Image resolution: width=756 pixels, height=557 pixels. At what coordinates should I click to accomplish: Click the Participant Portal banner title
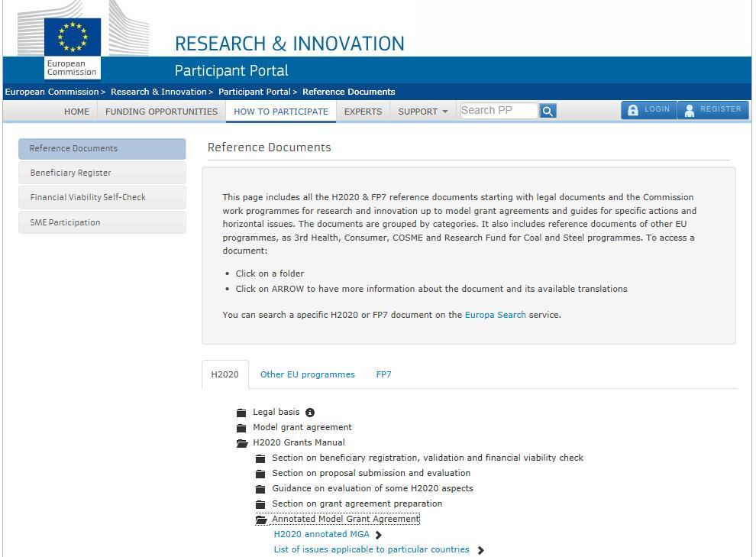coord(231,71)
